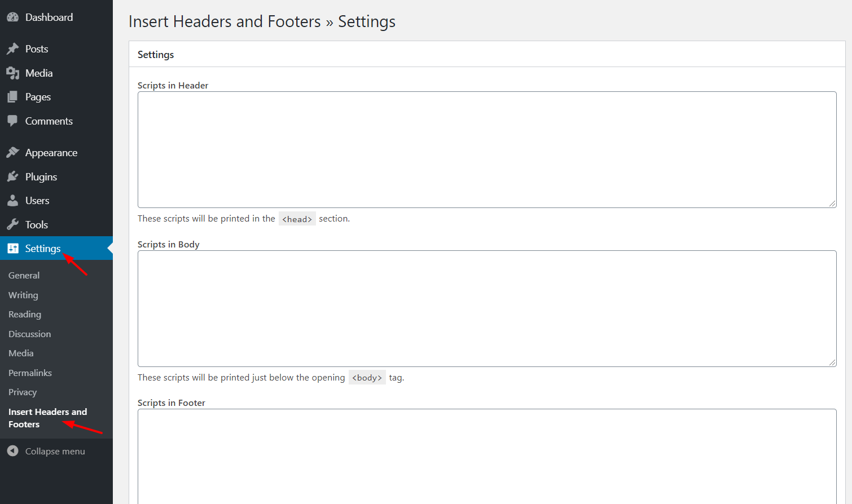This screenshot has height=504, width=852.
Task: Click the Collapse menu label
Action: pos(55,452)
